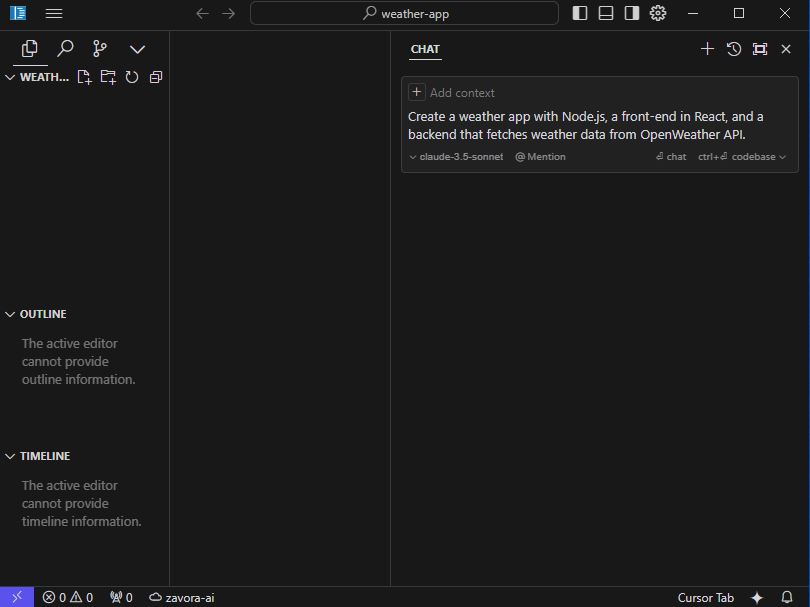Click the Cursor app logo icon
810x607 pixels.
[x=18, y=13]
